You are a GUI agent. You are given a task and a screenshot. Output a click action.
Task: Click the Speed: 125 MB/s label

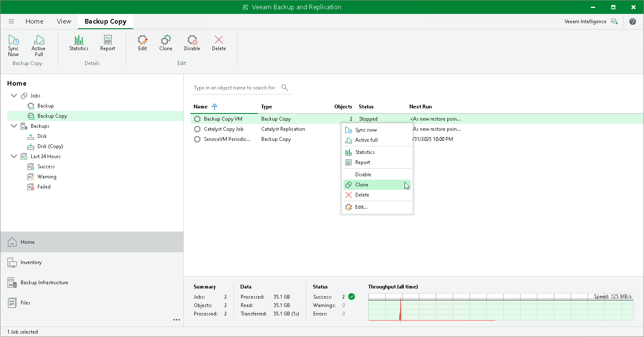(x=613, y=297)
